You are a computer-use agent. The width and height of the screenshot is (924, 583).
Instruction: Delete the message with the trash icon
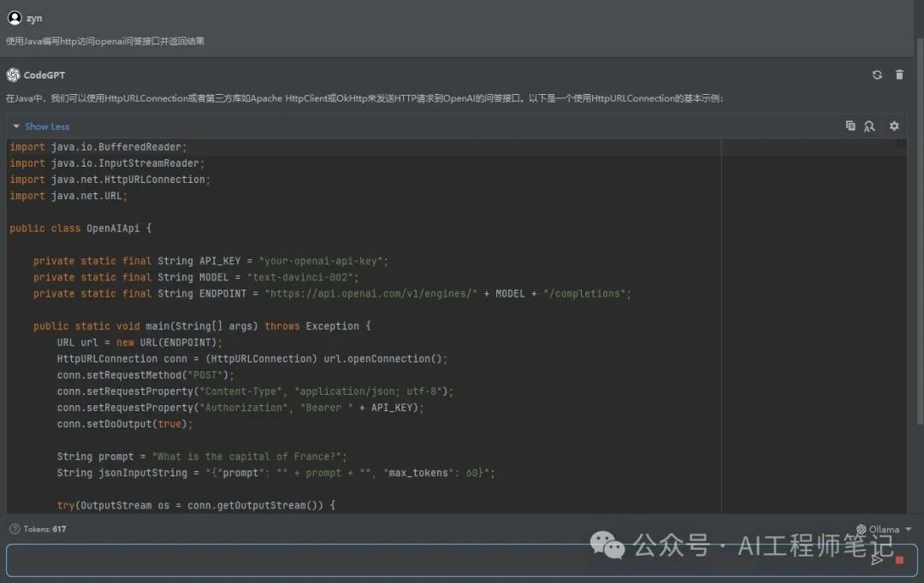[899, 75]
